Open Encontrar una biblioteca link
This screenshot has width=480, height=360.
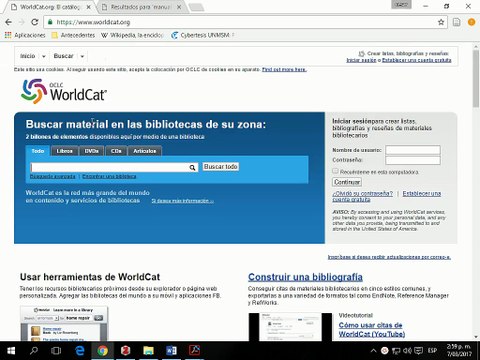(x=109, y=176)
